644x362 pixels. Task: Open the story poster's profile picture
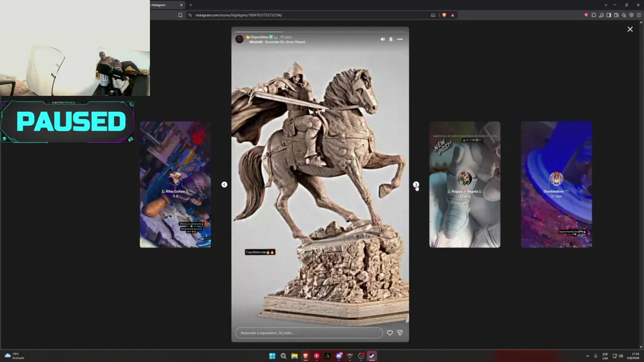[239, 39]
